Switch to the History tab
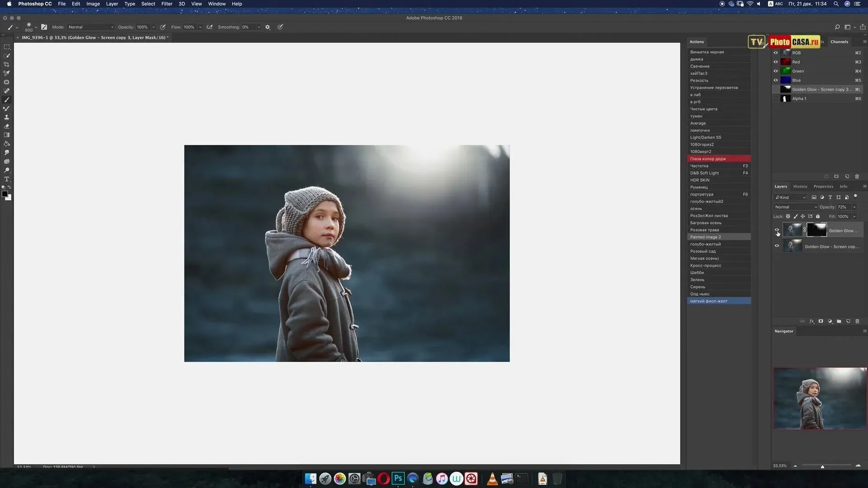This screenshot has width=868, height=488. pyautogui.click(x=800, y=186)
